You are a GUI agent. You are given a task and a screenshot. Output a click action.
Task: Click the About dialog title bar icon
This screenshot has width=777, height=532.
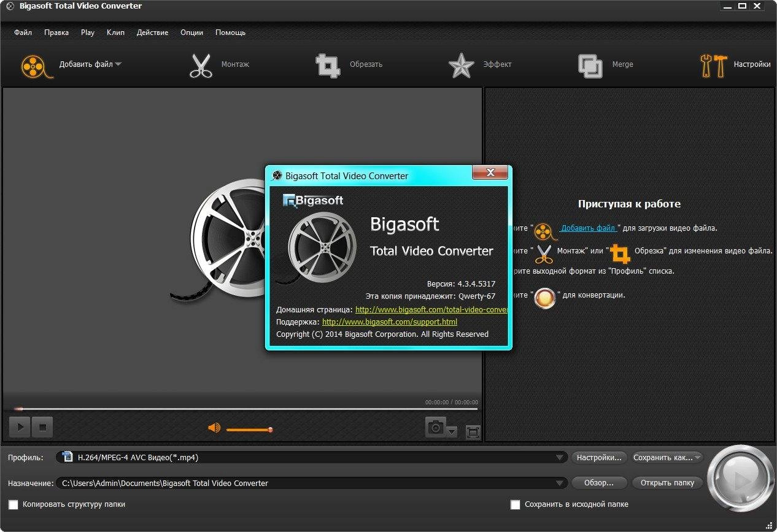point(277,176)
